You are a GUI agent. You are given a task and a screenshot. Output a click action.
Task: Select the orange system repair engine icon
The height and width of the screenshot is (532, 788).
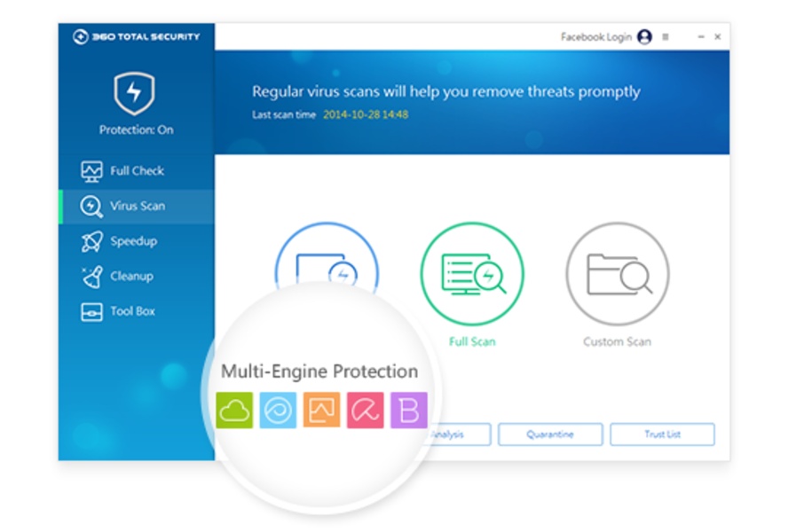(321, 411)
